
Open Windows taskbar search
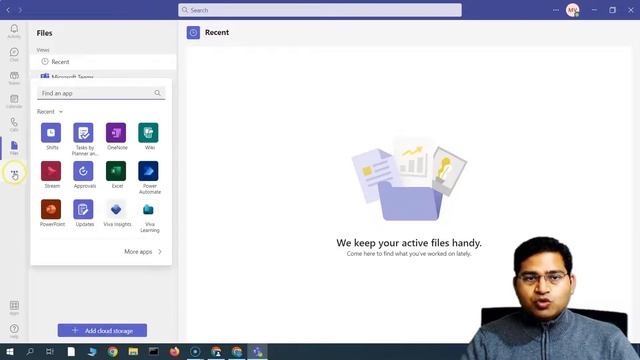coord(30,352)
